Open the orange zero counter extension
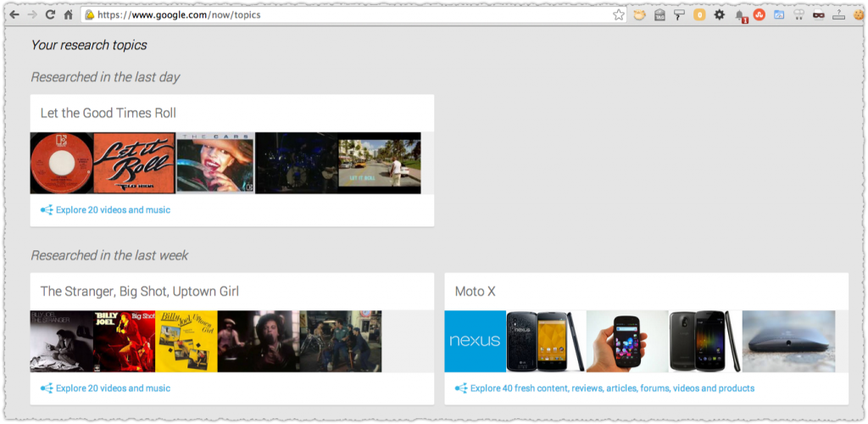868x424 pixels. (699, 15)
